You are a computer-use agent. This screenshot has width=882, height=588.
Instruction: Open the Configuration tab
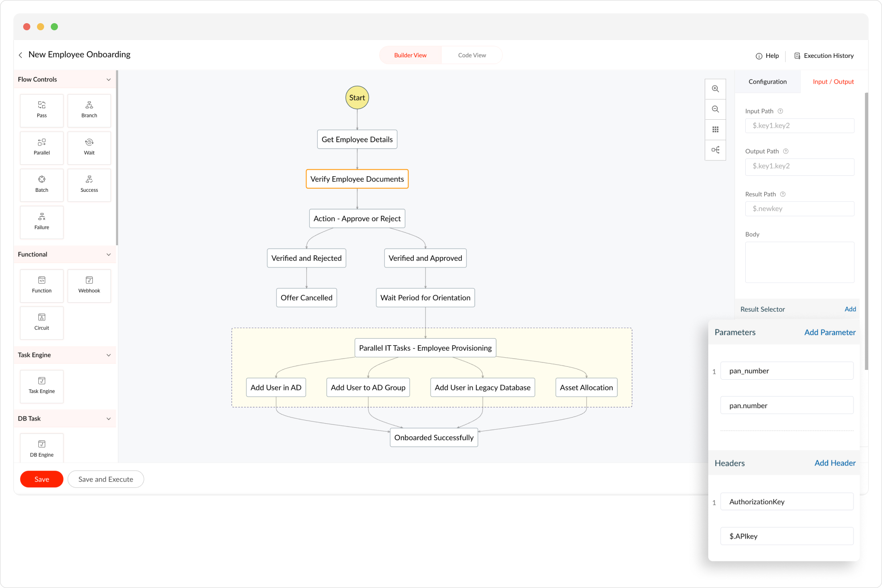767,82
